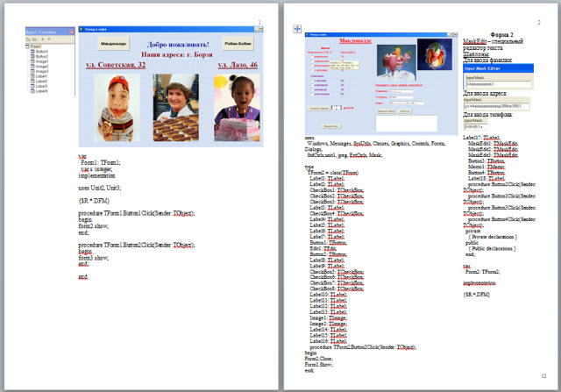Click the table move handle icon

[297, 29]
